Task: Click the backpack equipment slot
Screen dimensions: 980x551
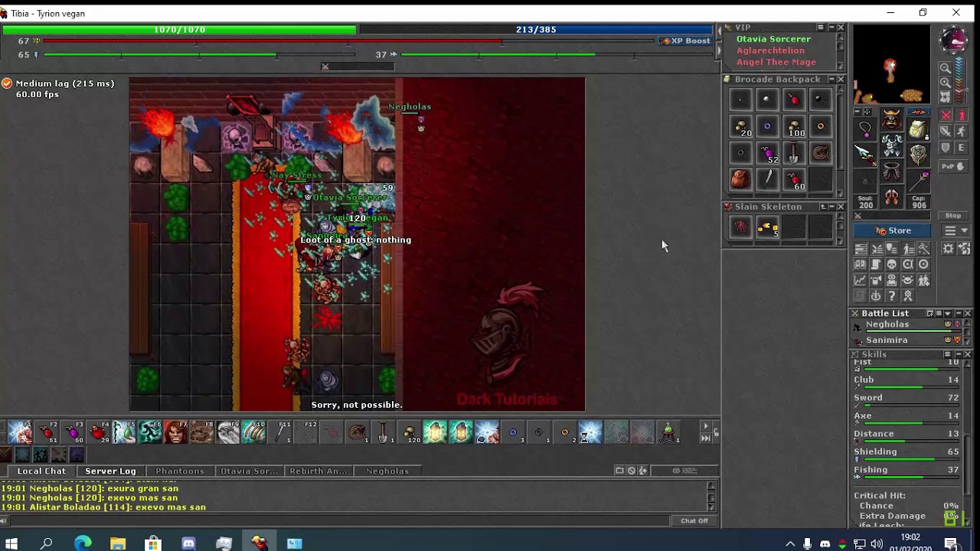Action: pyautogui.click(x=919, y=129)
